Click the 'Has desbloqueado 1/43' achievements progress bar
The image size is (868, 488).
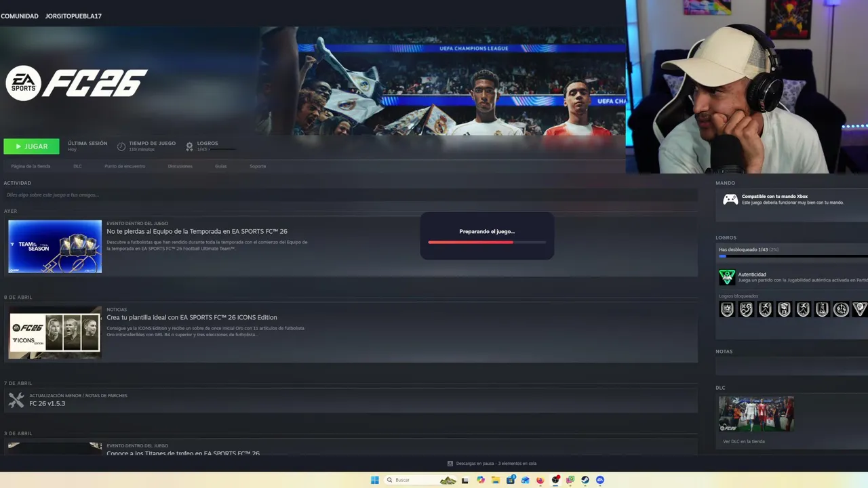point(793,256)
